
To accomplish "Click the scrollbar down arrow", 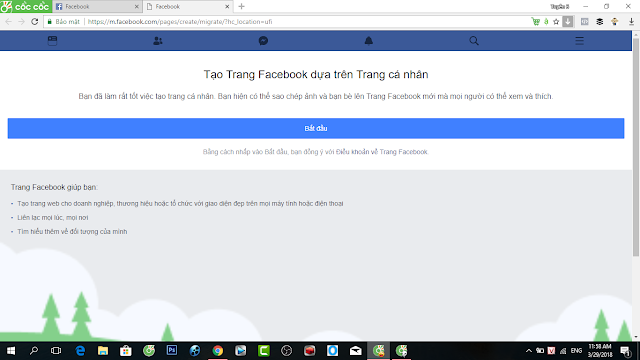I will click(x=636, y=337).
